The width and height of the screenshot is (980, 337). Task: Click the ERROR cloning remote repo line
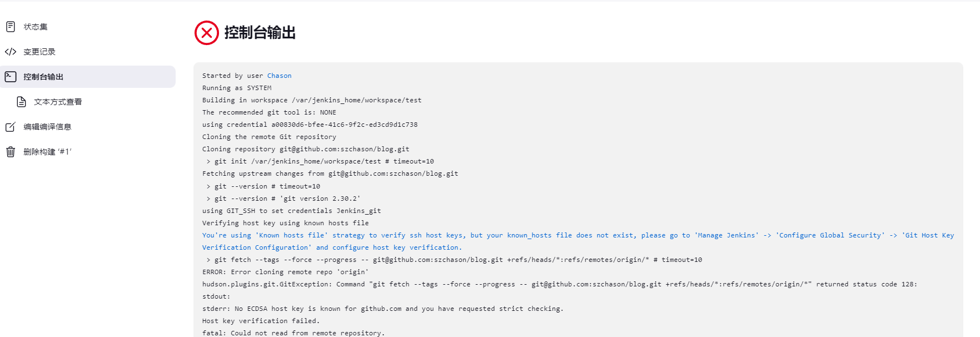coord(285,272)
